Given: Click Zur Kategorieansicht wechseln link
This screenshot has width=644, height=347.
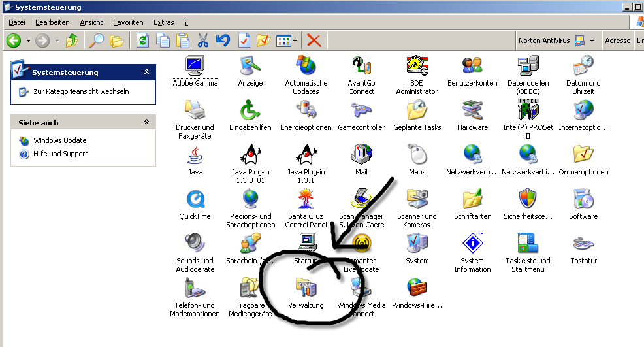Looking at the screenshot, I should [x=82, y=91].
